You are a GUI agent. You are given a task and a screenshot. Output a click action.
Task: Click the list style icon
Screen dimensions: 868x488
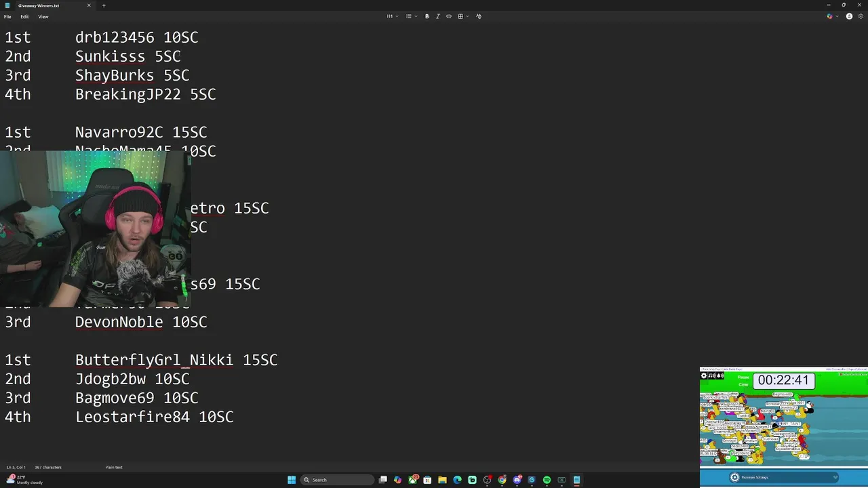point(408,16)
